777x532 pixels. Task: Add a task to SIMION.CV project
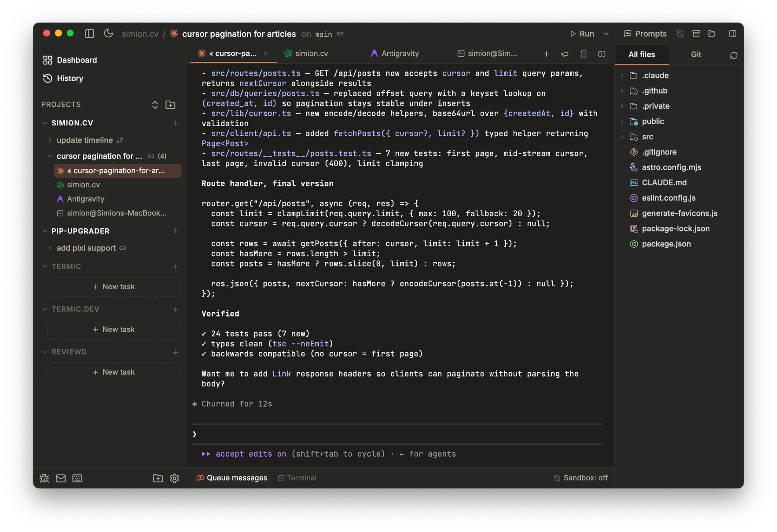click(x=176, y=123)
